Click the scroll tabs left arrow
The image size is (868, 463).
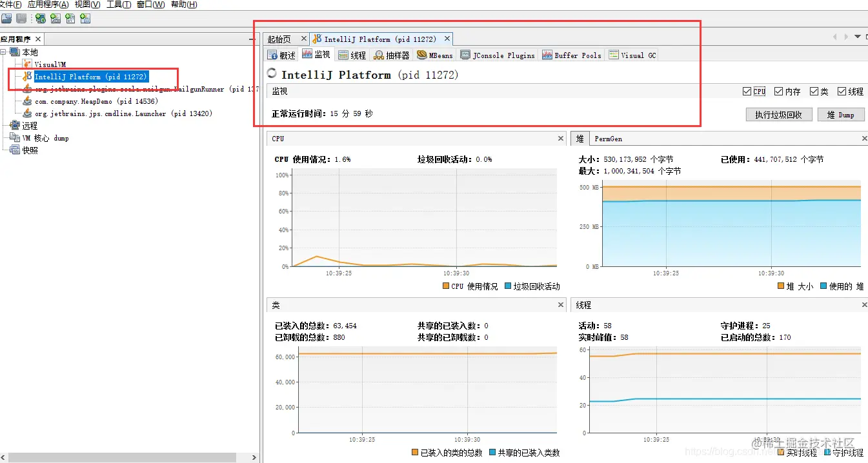(835, 37)
